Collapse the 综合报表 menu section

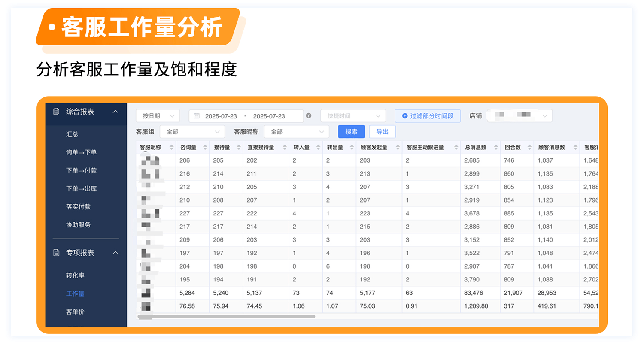[115, 112]
